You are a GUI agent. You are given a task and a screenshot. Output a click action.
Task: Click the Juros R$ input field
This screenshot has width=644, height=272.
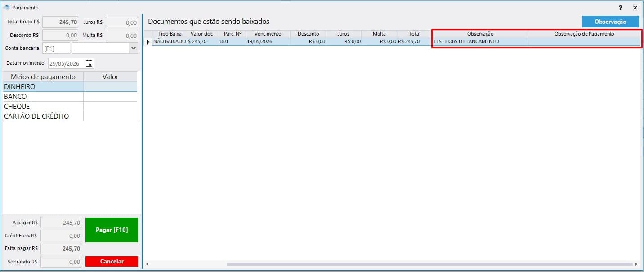[x=122, y=22]
